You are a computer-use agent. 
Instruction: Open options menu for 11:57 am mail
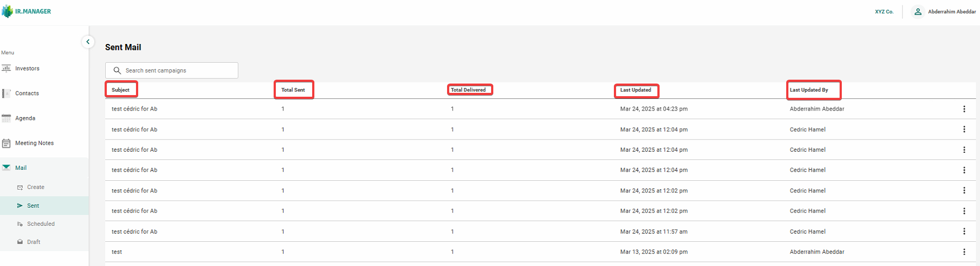[x=964, y=231]
